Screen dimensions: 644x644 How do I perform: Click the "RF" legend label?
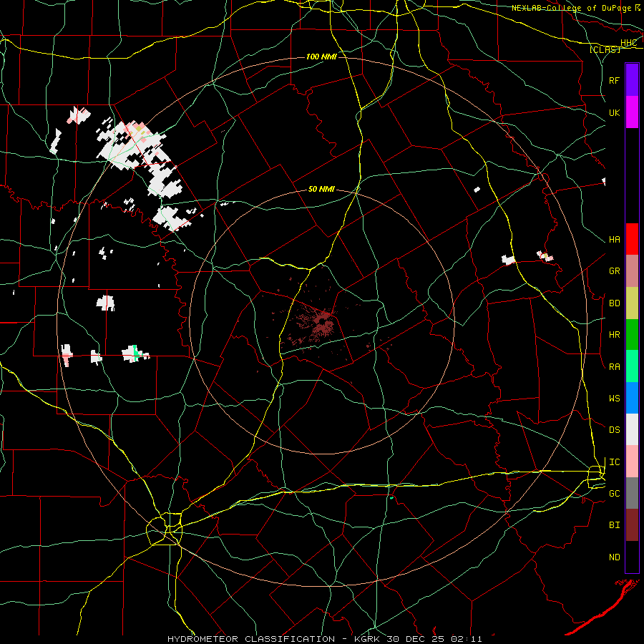point(614,80)
